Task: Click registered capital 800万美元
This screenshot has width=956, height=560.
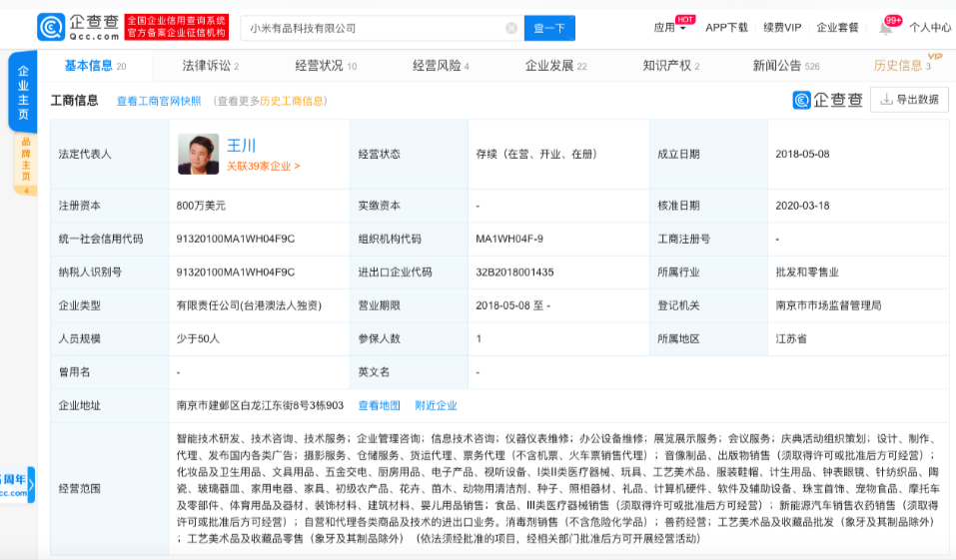Action: 201,206
